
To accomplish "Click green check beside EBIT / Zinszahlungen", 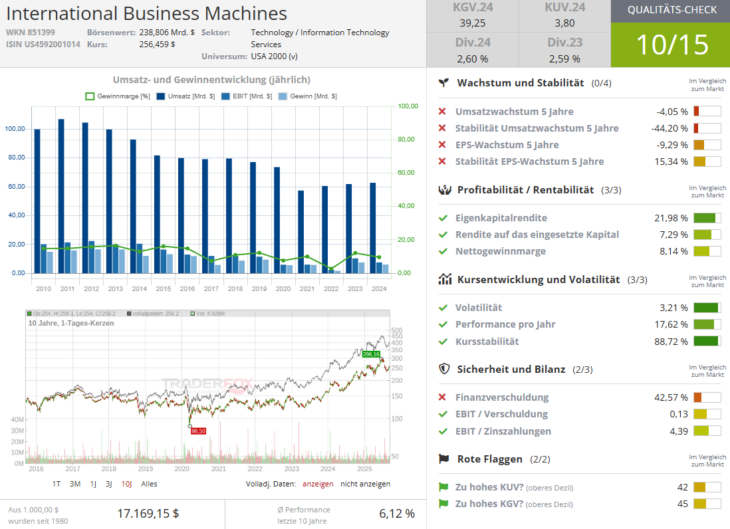I will tap(443, 431).
